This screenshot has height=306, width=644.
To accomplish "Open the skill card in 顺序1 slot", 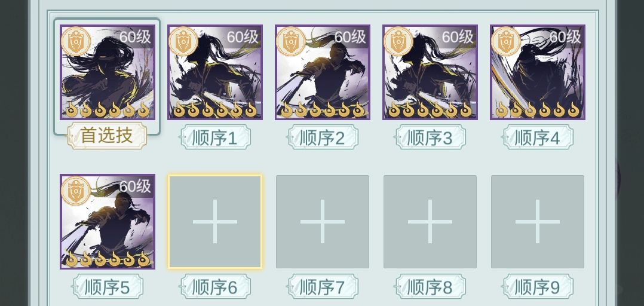I will pos(215,72).
